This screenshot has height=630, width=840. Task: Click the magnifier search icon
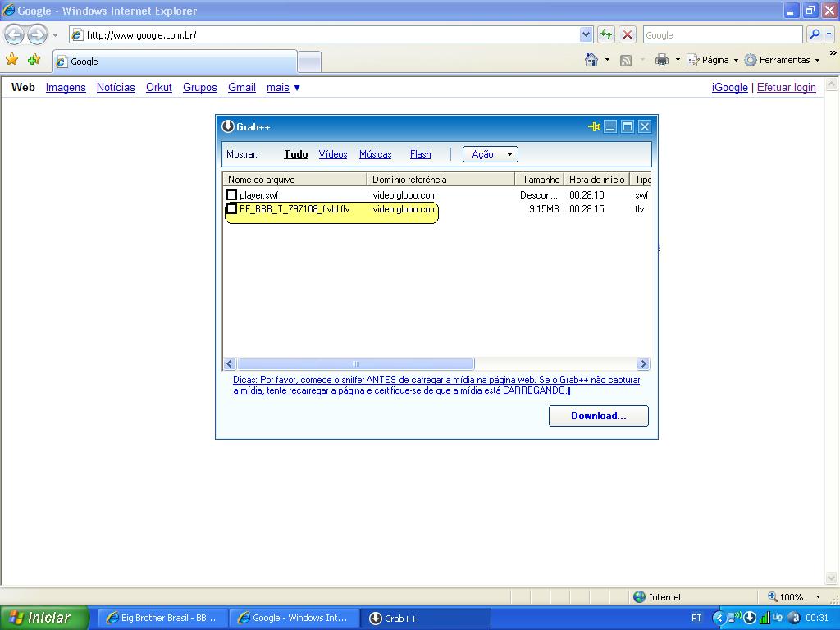click(x=815, y=34)
